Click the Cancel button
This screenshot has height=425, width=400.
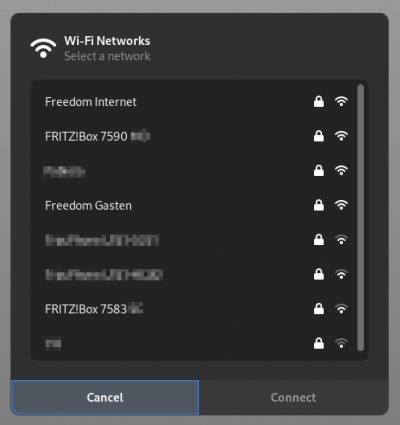(105, 397)
